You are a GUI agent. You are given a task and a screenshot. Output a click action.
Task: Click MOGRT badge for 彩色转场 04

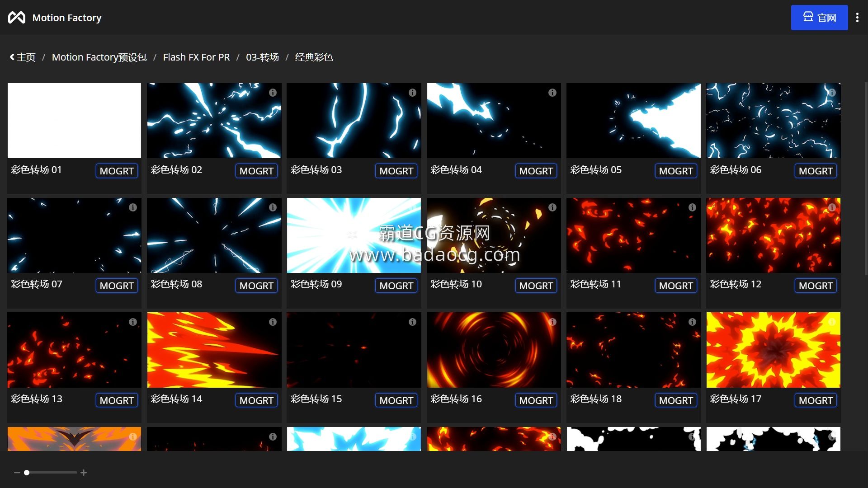click(536, 171)
